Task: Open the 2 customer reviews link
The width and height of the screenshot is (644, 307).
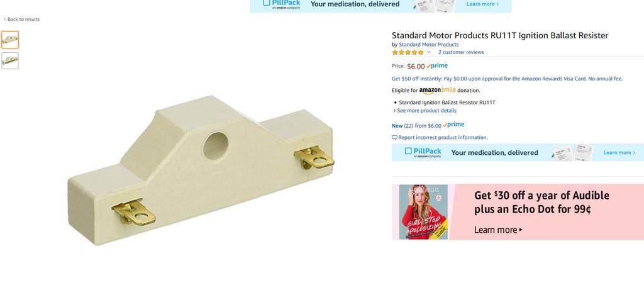Action: pyautogui.click(x=461, y=52)
